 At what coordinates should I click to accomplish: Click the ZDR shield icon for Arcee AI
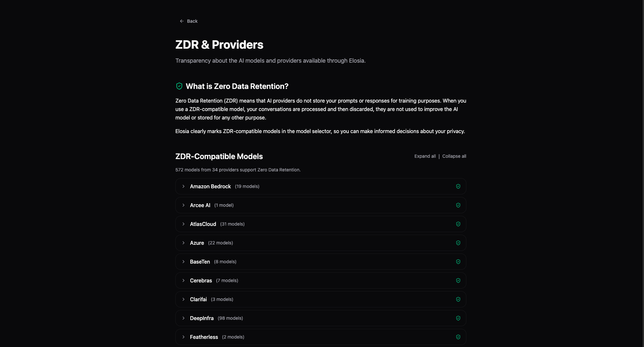point(458,205)
